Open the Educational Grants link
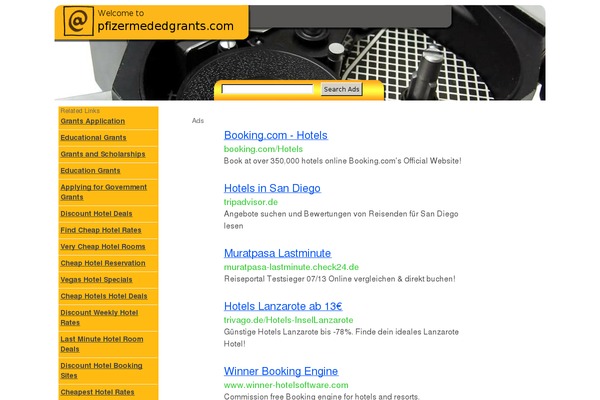The width and height of the screenshot is (600, 400). tap(93, 137)
